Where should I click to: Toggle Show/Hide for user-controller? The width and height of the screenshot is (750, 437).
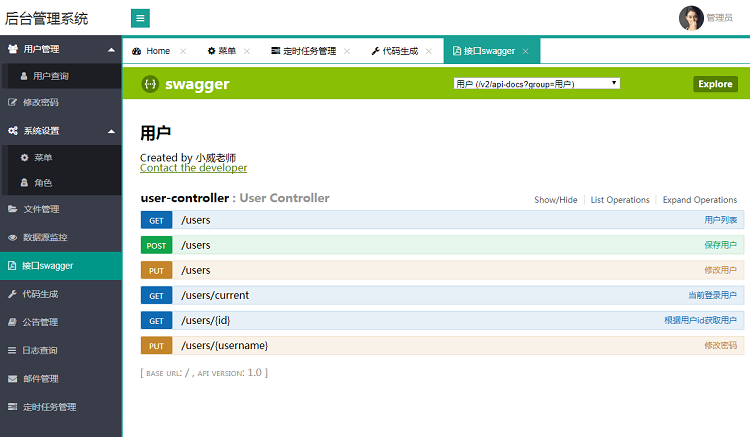click(555, 200)
